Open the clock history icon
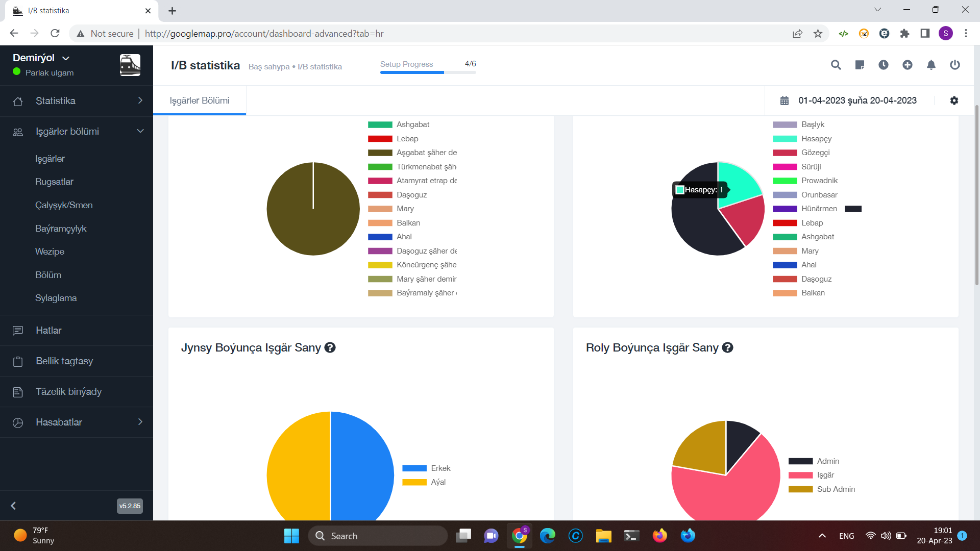Image resolution: width=980 pixels, height=551 pixels. (x=884, y=65)
